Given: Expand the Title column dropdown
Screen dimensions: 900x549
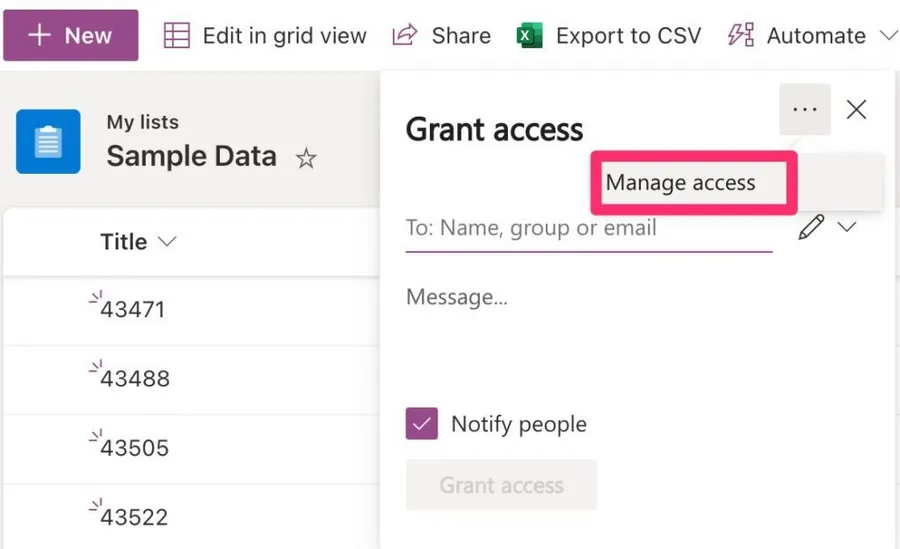Looking at the screenshot, I should click(167, 242).
